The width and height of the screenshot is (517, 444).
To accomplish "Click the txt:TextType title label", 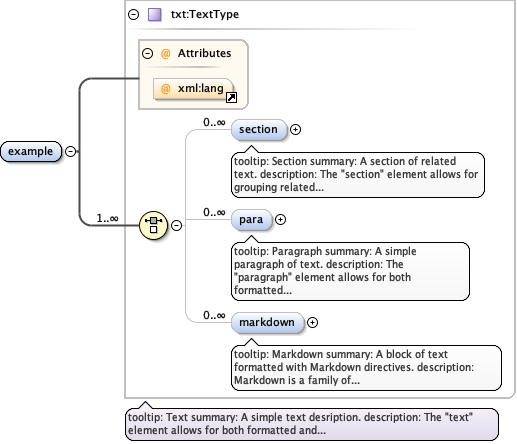I will coord(205,15).
